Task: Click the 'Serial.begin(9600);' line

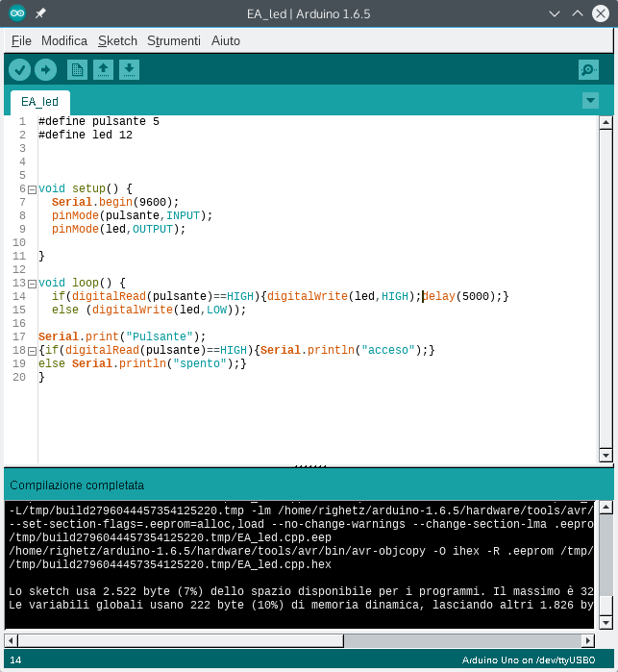Action: tap(115, 202)
